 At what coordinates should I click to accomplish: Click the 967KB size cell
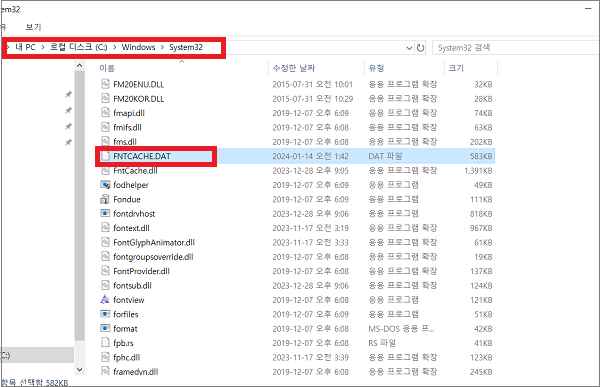coord(481,228)
